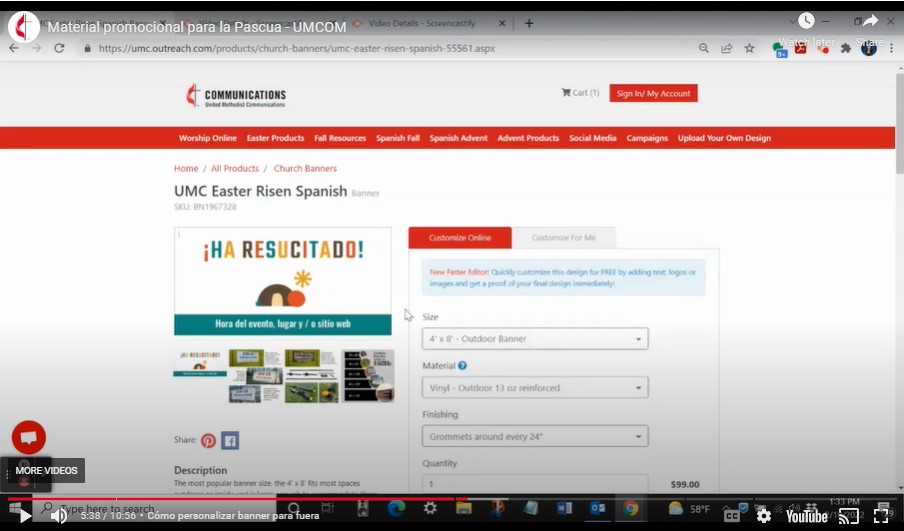Viewport: 904px width, 531px height.
Task: Open YouTube player settings gear
Action: tap(764, 516)
